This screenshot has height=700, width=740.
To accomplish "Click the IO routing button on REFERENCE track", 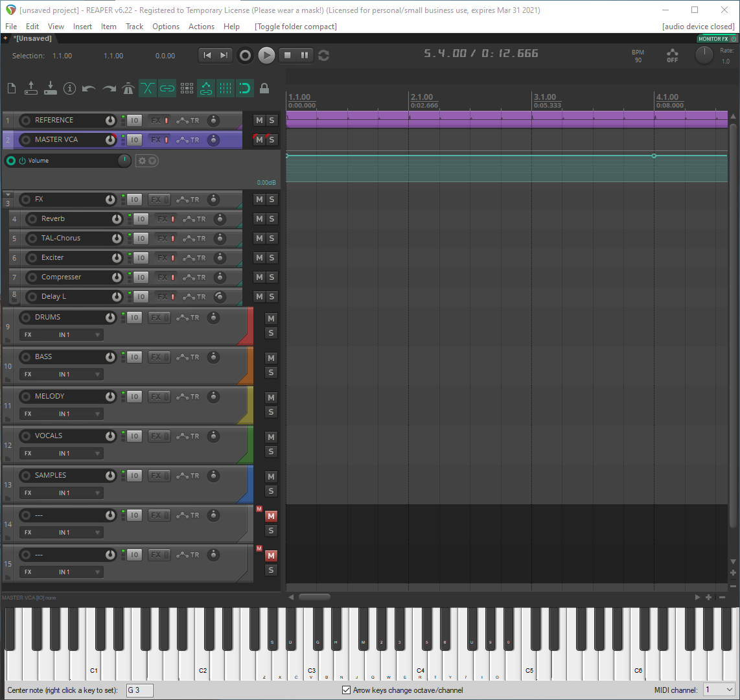I will pos(134,121).
